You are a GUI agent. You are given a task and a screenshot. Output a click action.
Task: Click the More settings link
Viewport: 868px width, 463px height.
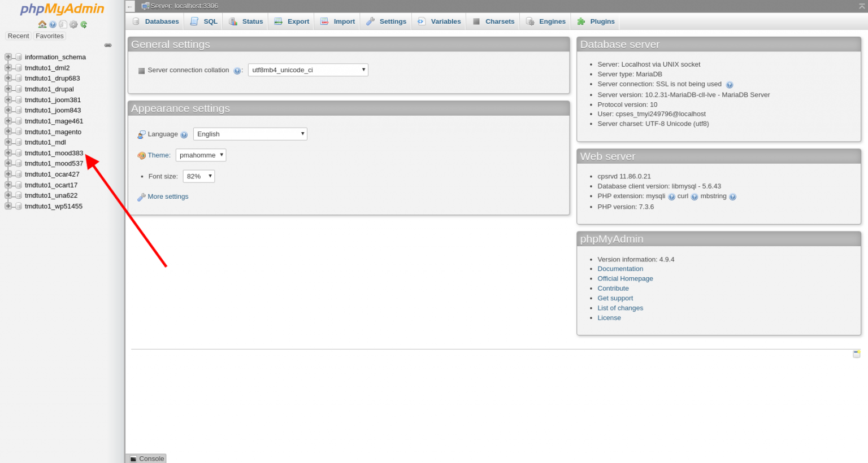pos(167,196)
